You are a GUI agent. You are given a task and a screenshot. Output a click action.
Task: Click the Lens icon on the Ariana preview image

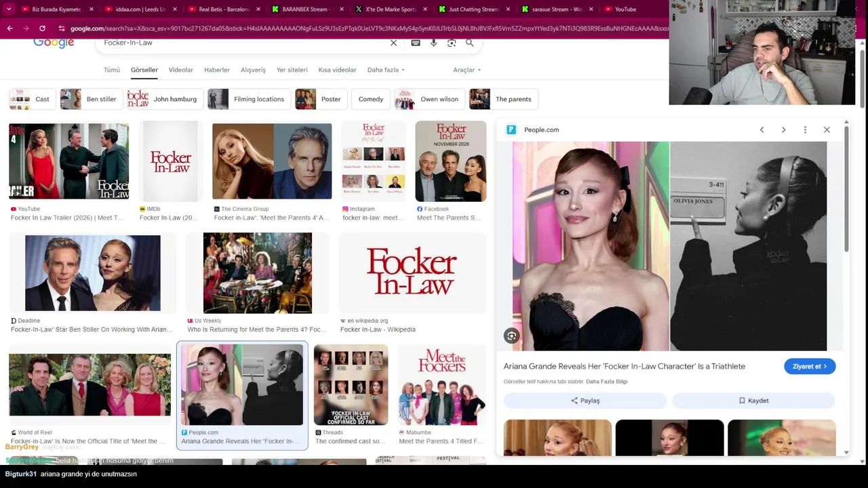tap(512, 335)
